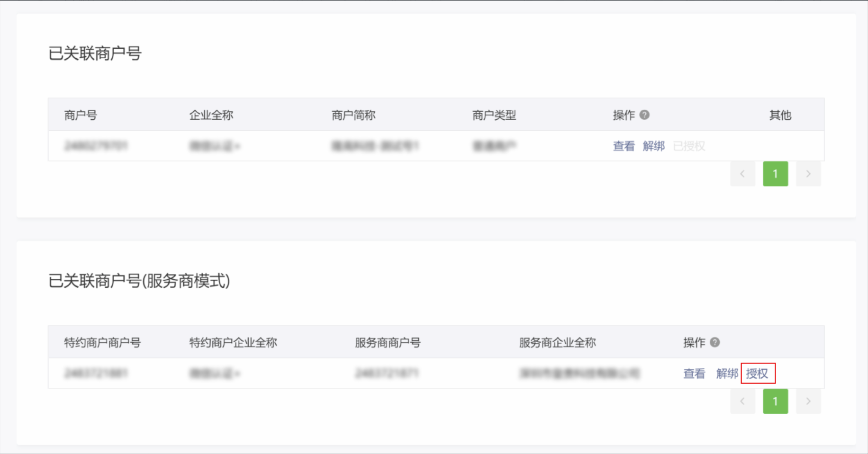Go to previous page in the first table
This screenshot has height=454, width=868.
742,174
